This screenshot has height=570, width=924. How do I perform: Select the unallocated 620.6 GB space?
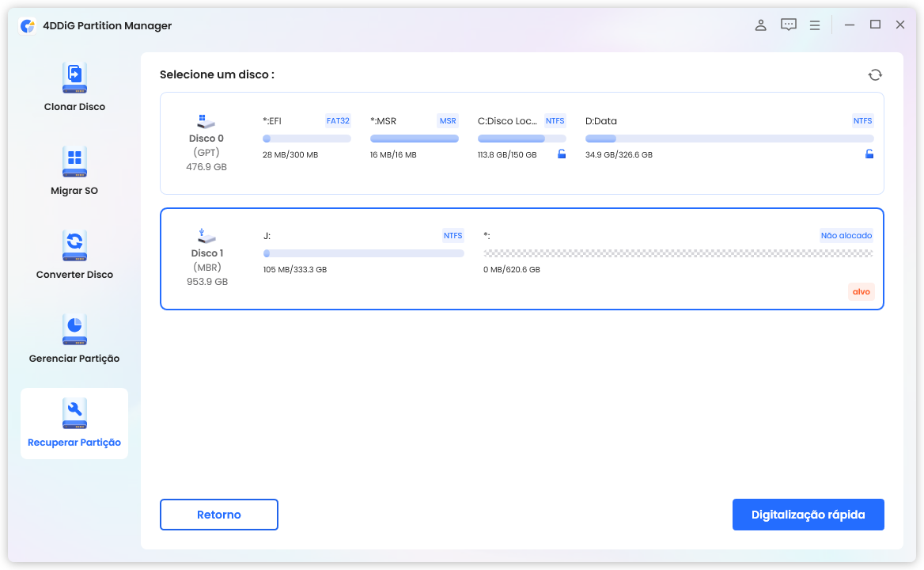(678, 253)
